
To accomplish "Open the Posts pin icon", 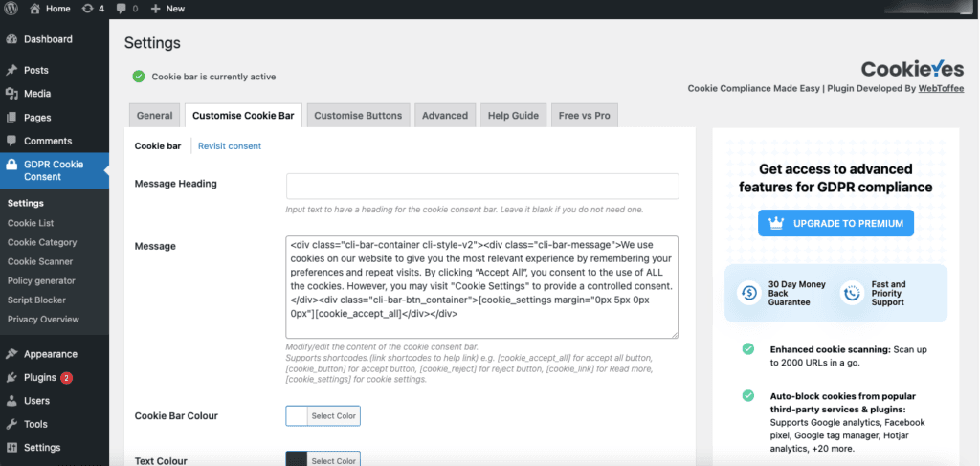I will pyautogui.click(x=11, y=70).
